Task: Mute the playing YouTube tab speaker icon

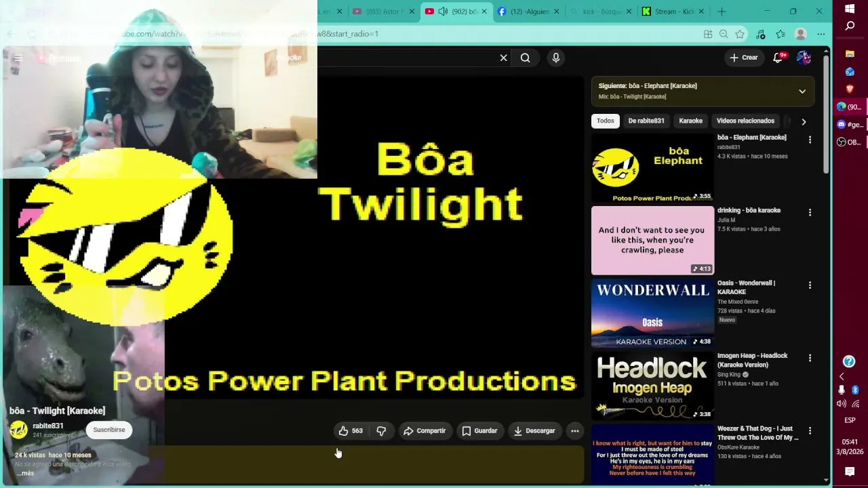Action: click(x=443, y=12)
